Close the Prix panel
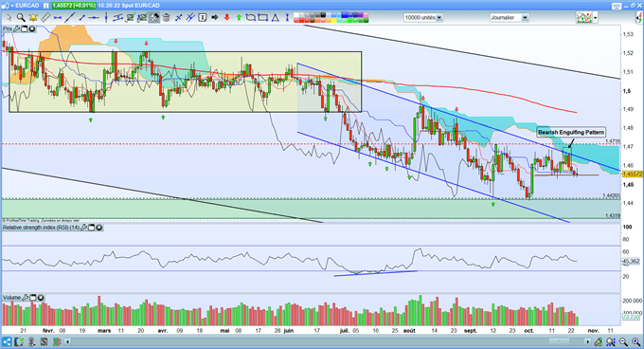The height and width of the screenshot is (349, 644). click(31, 28)
